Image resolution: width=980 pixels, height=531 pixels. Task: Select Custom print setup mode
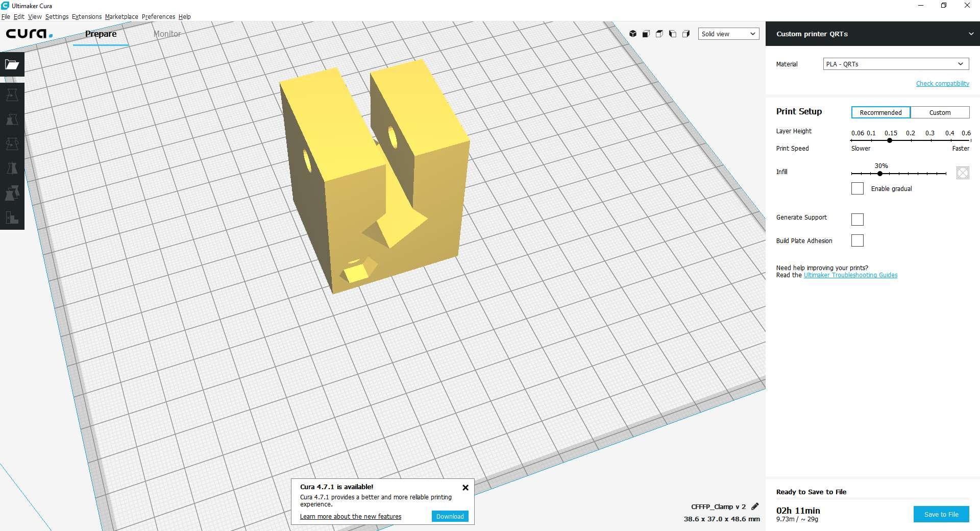(x=940, y=112)
